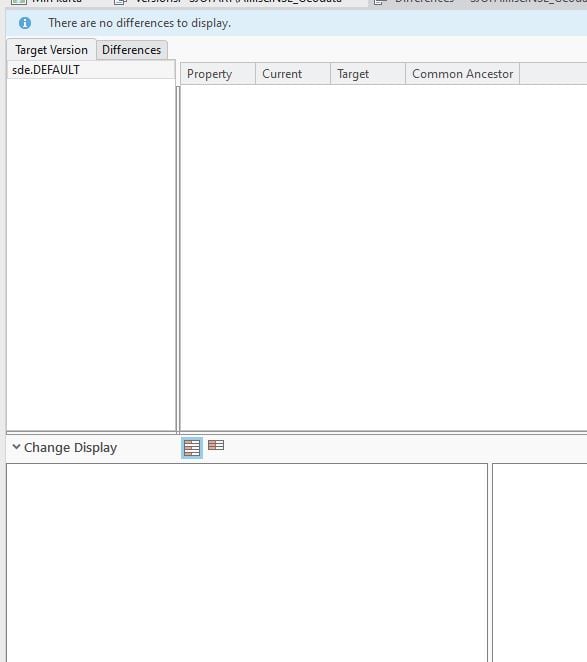The width and height of the screenshot is (587, 662).
Task: Click the blue info icon in the banner
Action: click(25, 23)
